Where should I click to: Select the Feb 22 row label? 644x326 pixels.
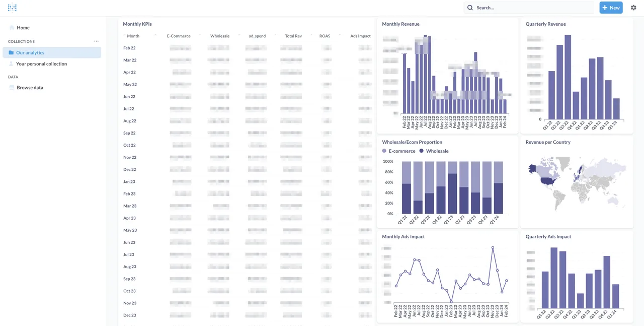point(129,48)
